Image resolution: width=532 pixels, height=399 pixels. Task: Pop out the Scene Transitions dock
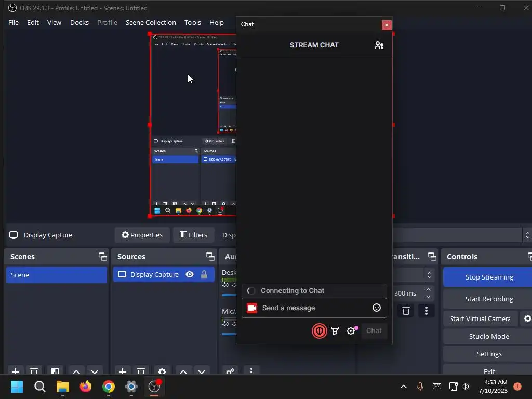(x=432, y=257)
